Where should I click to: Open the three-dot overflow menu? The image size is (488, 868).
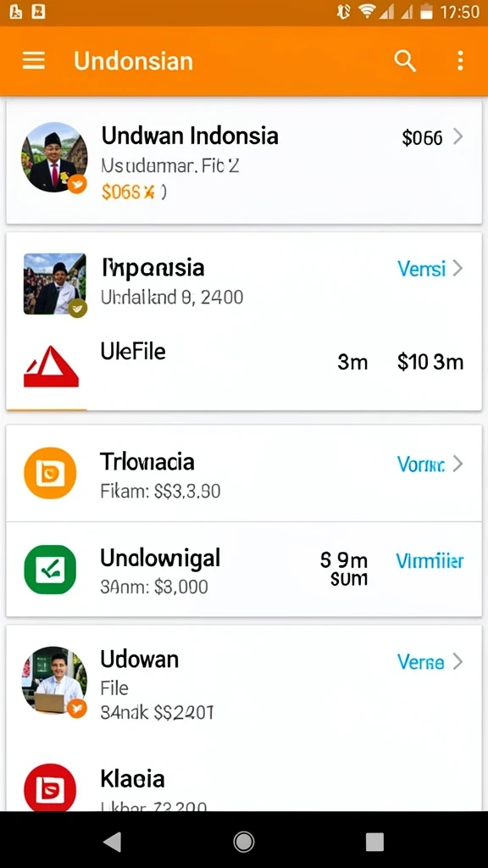click(x=460, y=61)
